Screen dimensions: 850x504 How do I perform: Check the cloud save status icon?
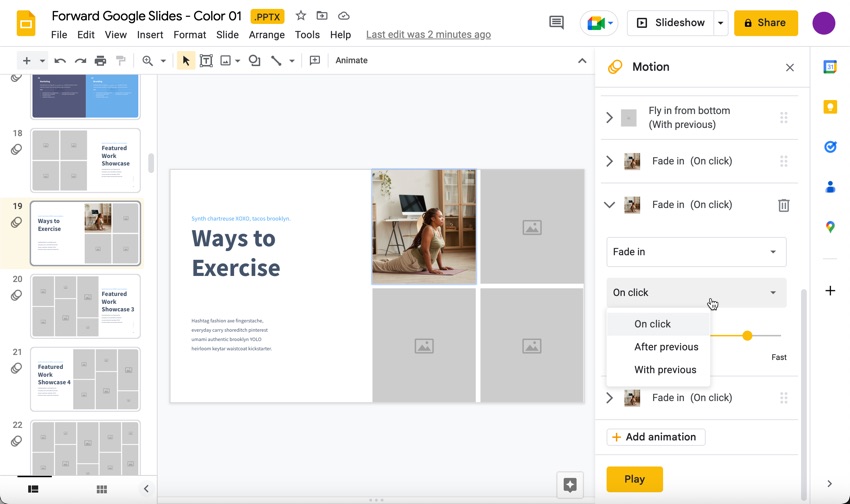pos(344,16)
